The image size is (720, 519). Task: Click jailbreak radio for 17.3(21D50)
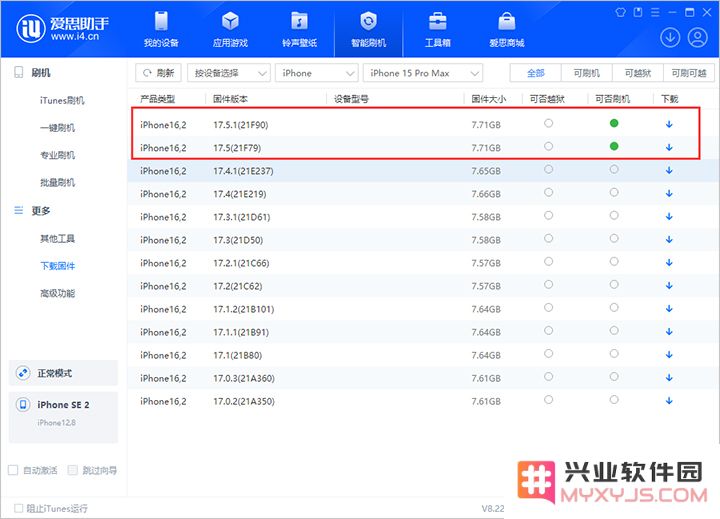point(548,238)
